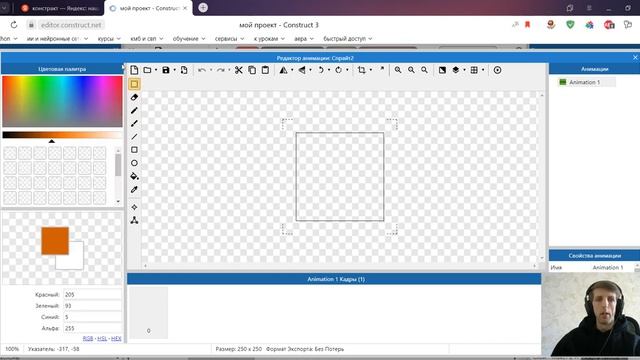Open 'курсы' bookmarks folder dropdown
The width and height of the screenshot is (640, 360).
[x=109, y=39]
